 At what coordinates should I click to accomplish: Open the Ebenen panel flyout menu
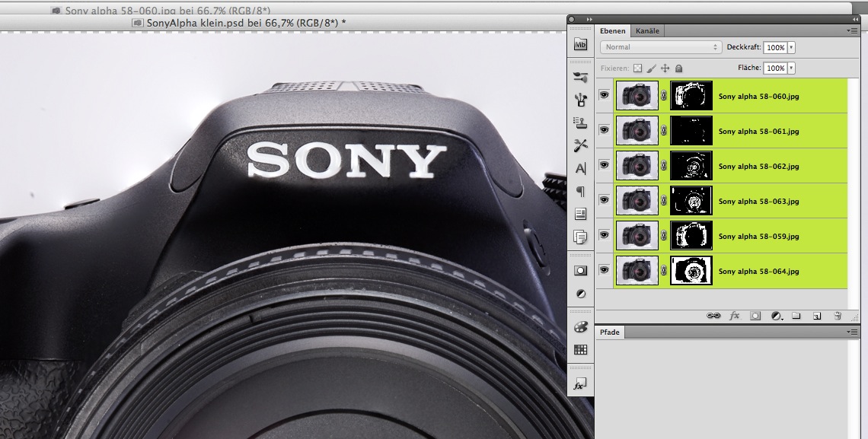852,31
